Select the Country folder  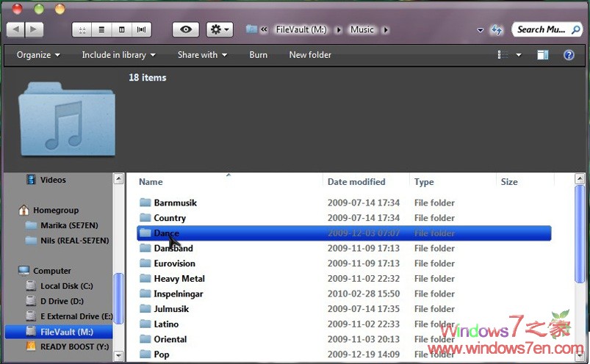pyautogui.click(x=170, y=218)
